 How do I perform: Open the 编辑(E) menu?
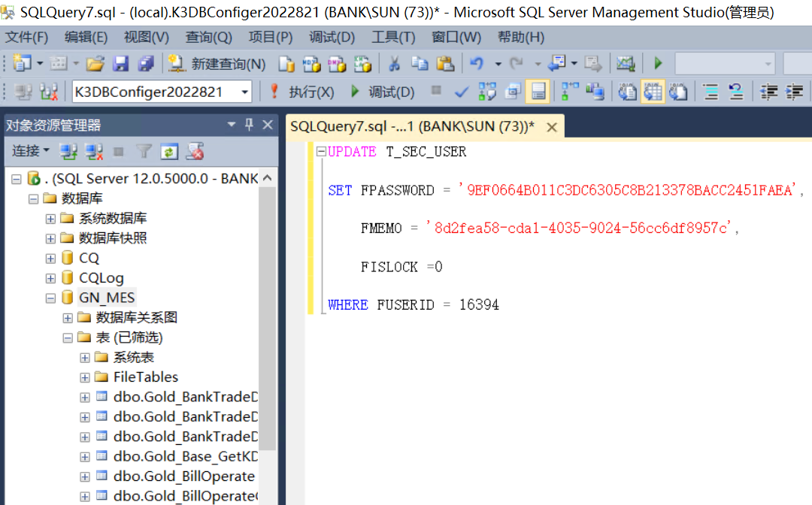coord(86,38)
